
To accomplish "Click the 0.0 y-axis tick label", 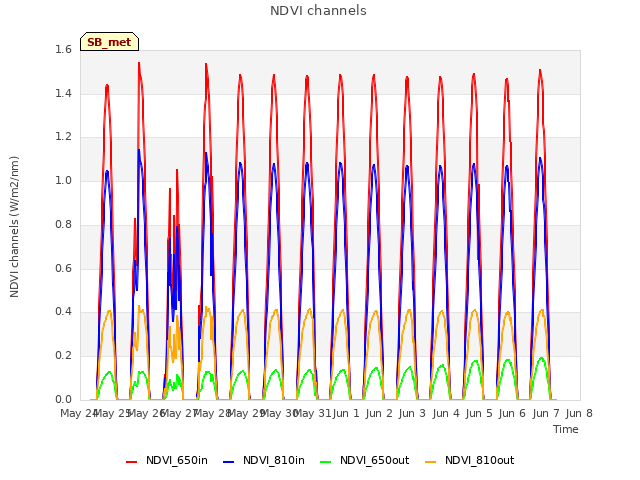I will coord(63,399).
